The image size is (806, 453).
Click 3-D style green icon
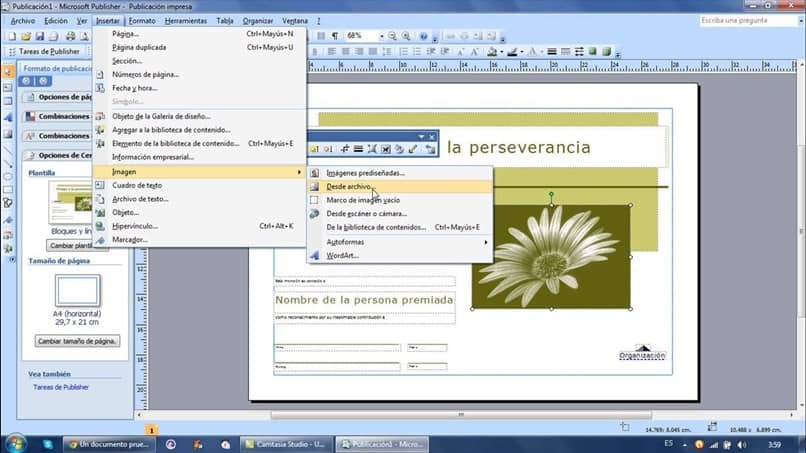(607, 51)
